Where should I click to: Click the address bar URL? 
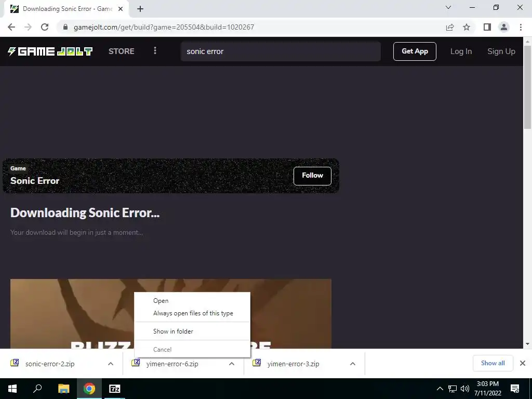coord(164,27)
